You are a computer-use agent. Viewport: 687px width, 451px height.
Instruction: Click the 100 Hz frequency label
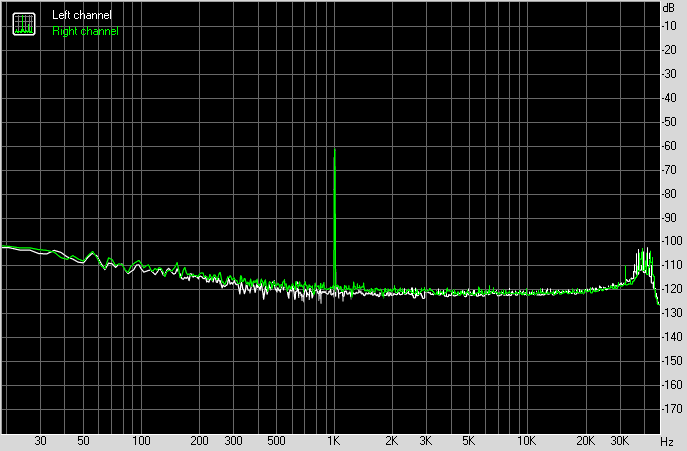142,441
